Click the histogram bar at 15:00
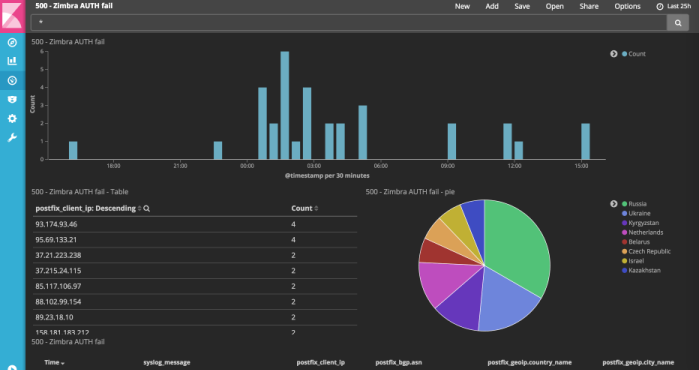 (585, 141)
